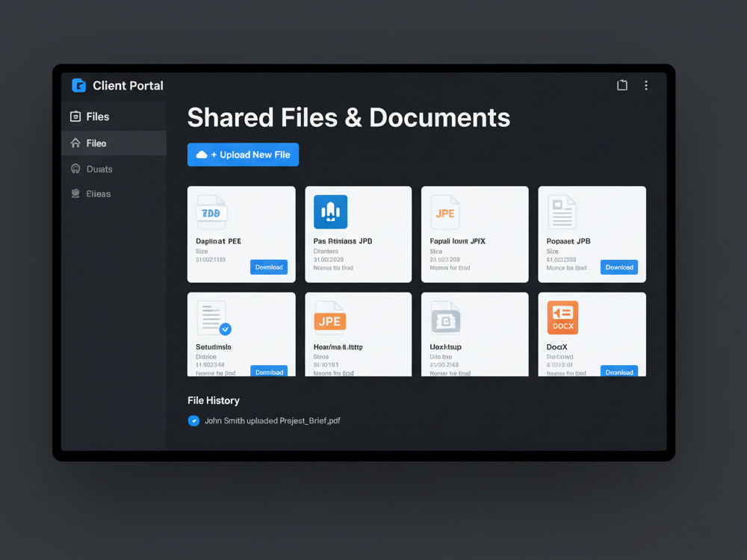Click the orange DOCX file icon
This screenshot has height=560, width=747.
562,317
